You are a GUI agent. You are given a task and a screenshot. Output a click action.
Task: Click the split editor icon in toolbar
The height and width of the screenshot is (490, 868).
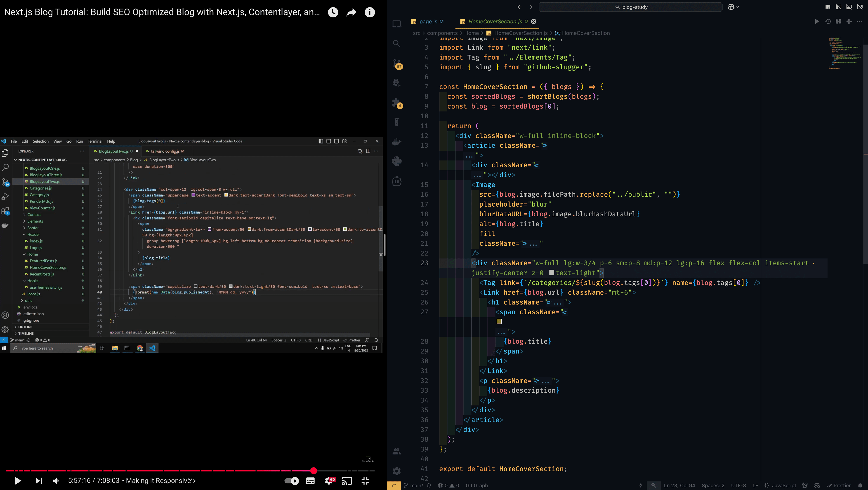(849, 21)
